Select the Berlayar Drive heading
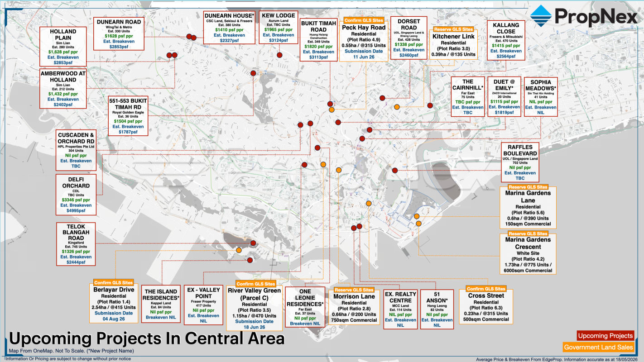Screen dimensions: 644x362 [x=114, y=290]
